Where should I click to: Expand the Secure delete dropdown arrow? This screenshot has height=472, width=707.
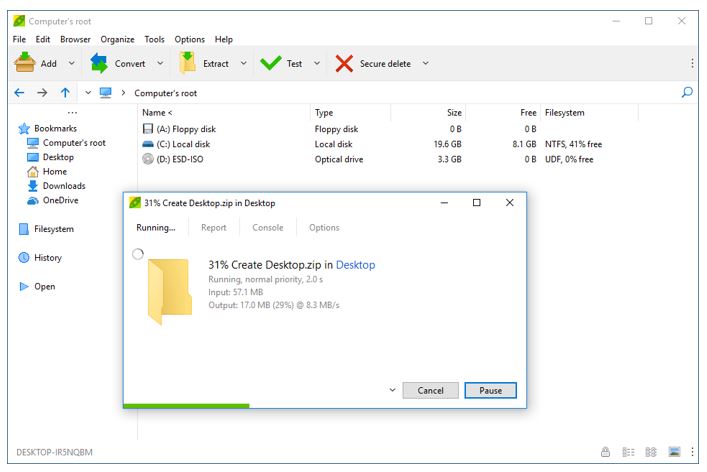click(x=425, y=63)
